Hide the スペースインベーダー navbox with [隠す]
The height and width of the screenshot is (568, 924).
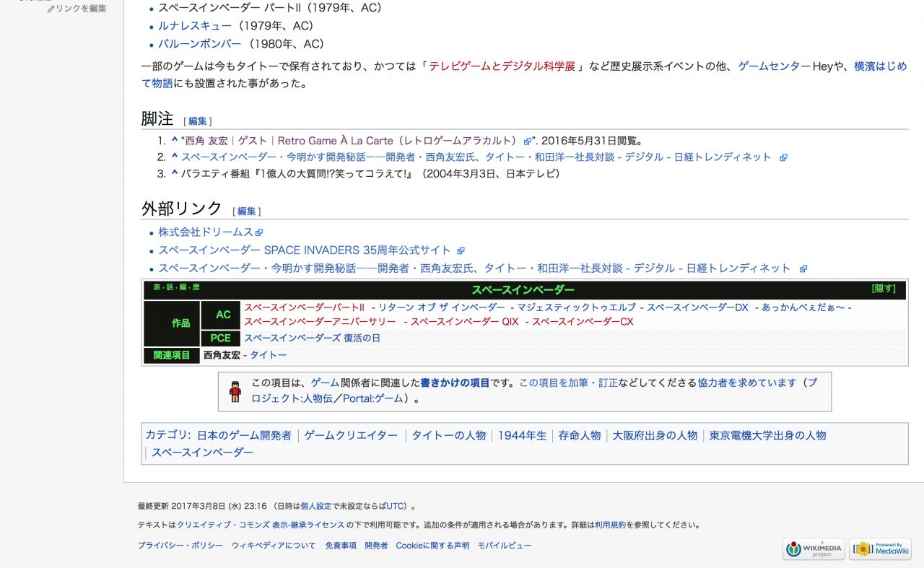point(884,289)
